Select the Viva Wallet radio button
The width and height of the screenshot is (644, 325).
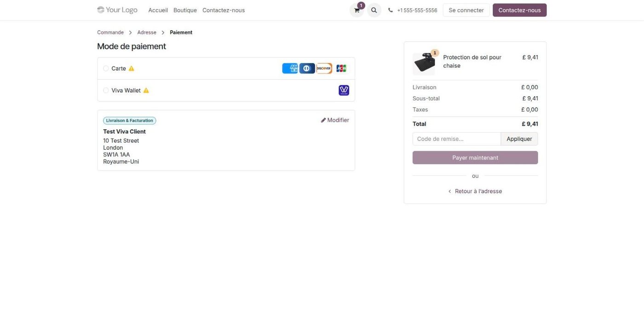click(106, 91)
